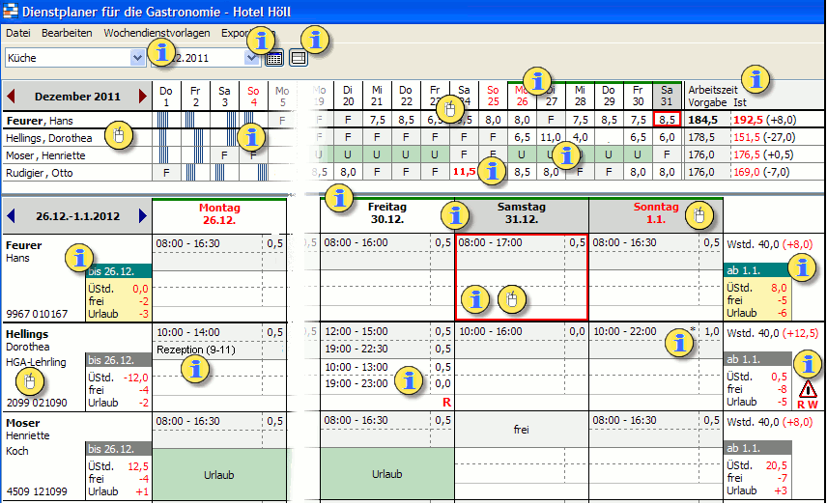Image resolution: width=827 pixels, height=504 pixels.
Task: Open the Bearbeiten menu
Action: [67, 33]
